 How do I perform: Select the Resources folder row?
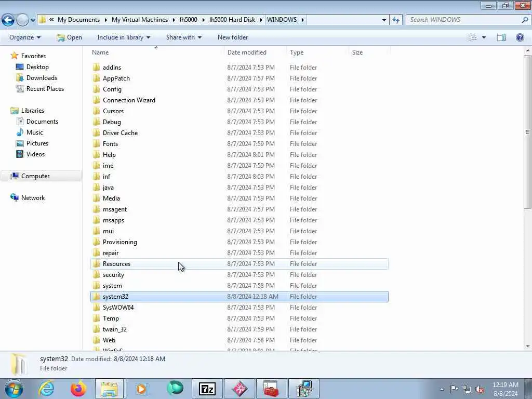[x=240, y=263]
